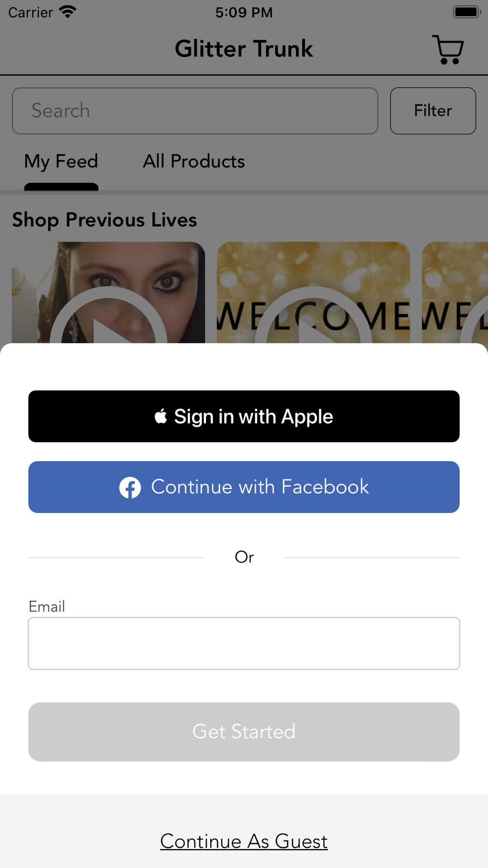Switch to the All Products tab
This screenshot has width=488, height=868.
(194, 162)
